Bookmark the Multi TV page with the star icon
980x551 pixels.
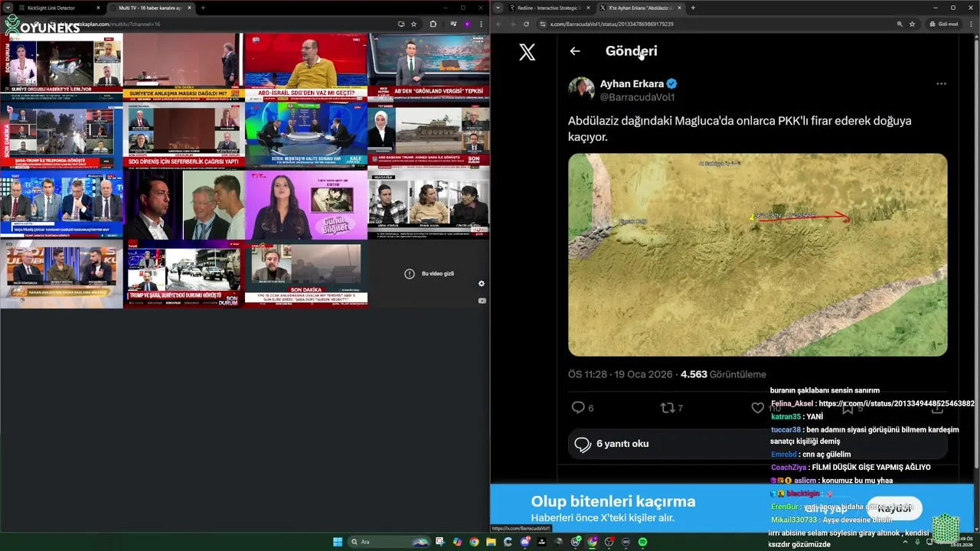point(414,24)
